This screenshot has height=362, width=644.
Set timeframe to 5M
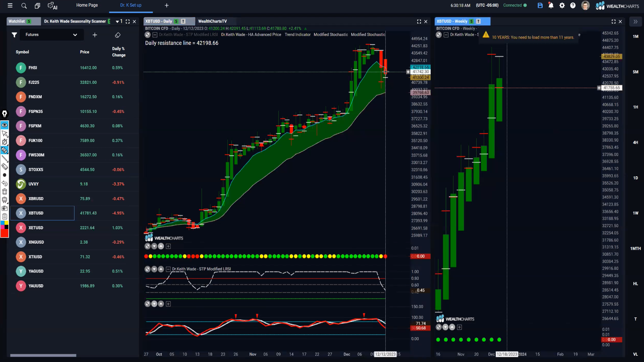(635, 72)
